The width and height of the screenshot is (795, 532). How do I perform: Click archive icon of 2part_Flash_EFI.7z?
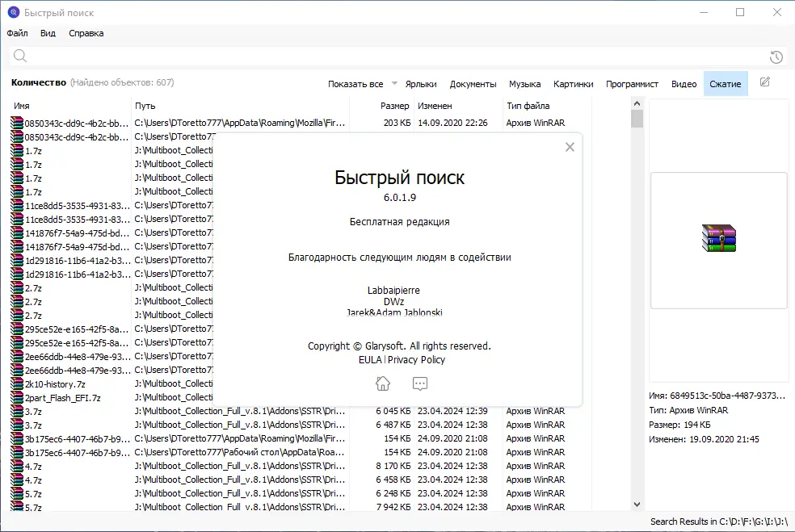tap(17, 398)
